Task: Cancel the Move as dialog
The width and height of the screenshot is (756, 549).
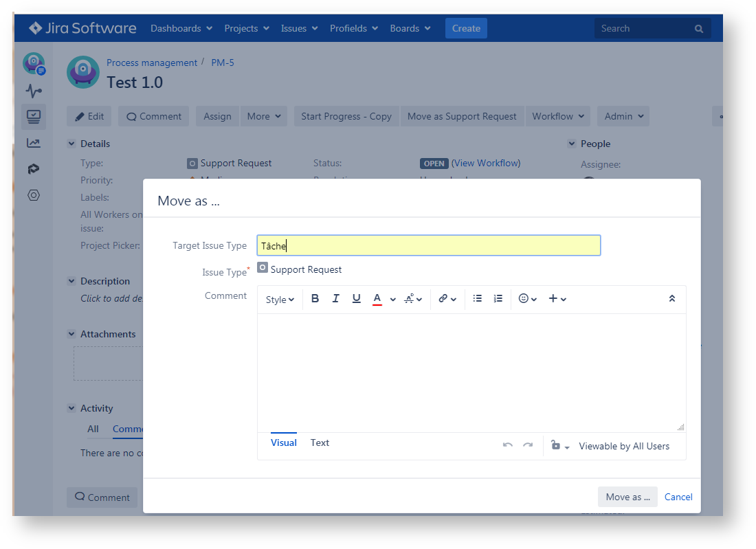Action: [x=678, y=497]
